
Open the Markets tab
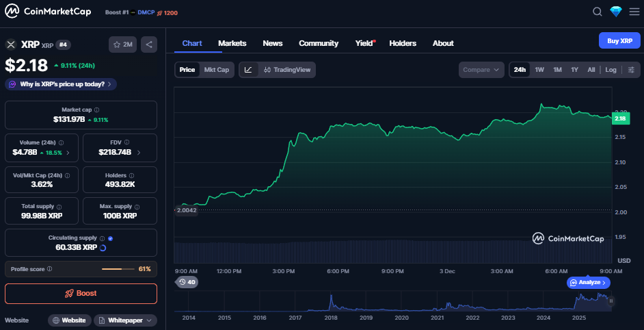(x=232, y=43)
